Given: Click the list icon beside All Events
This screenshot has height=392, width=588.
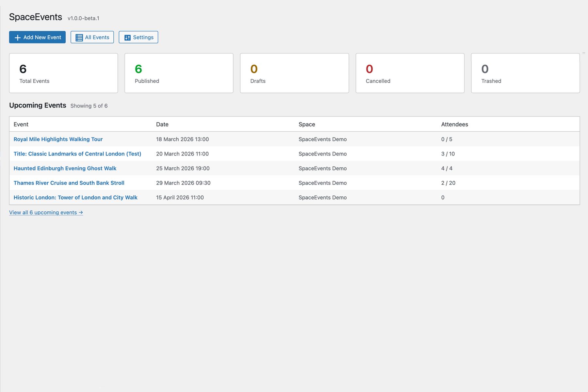Looking at the screenshot, I should 79,38.
